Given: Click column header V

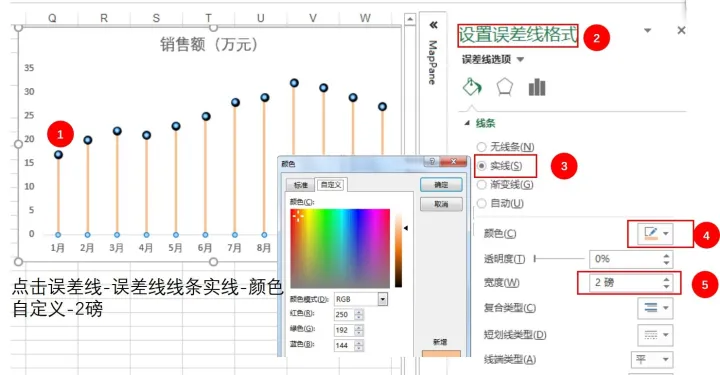Looking at the screenshot, I should pos(313,18).
